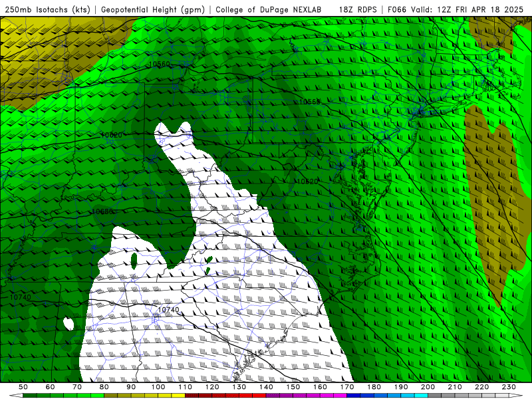
Task: Click the color scale value 150
Action: click(293, 387)
